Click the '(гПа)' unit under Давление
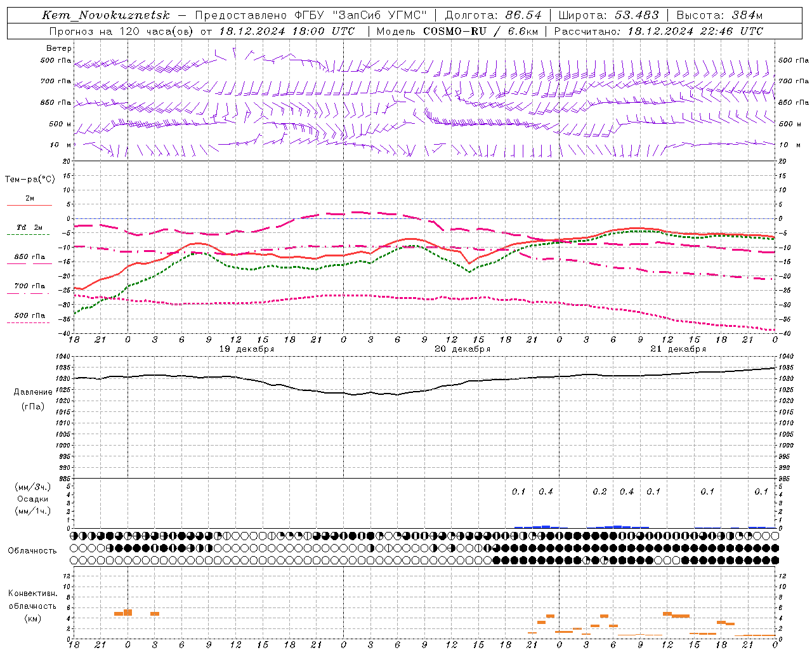The image size is (812, 650). click(x=32, y=406)
